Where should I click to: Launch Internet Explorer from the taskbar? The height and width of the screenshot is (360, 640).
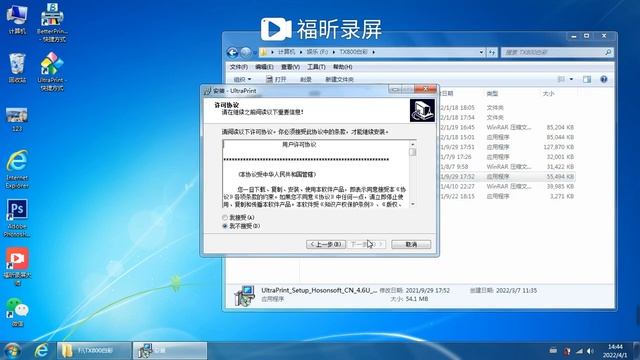tap(41, 351)
